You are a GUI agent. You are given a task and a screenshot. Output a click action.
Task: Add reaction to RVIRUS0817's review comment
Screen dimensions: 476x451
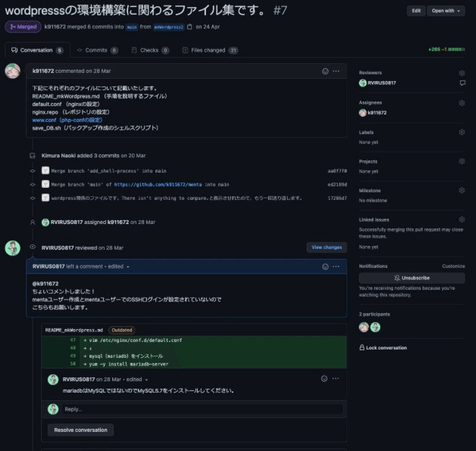[325, 266]
